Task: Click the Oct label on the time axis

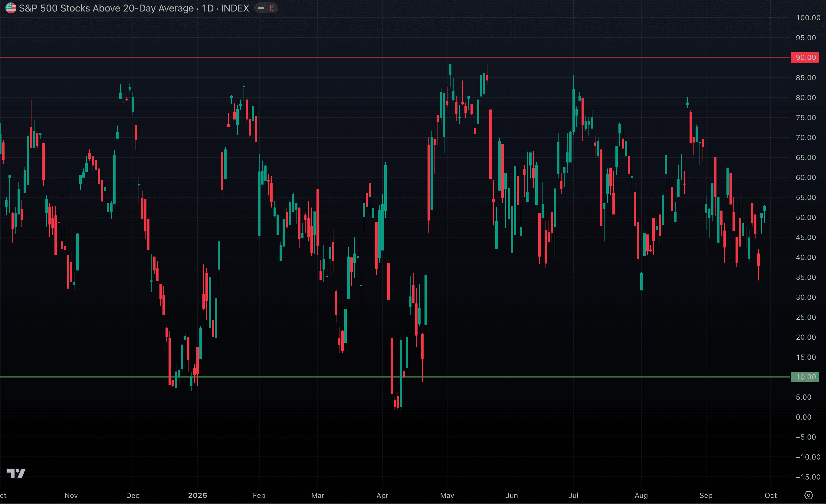Action: 770,495
